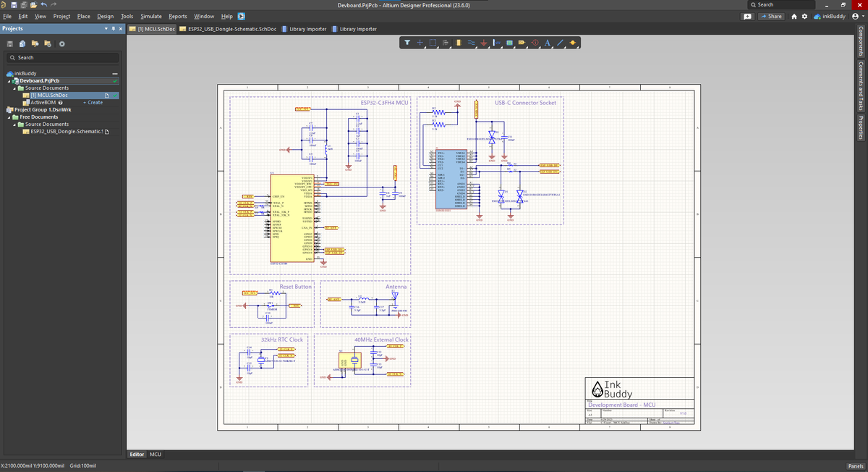The height and width of the screenshot is (472, 868).
Task: Collapse the Free Documents node
Action: tap(10, 117)
